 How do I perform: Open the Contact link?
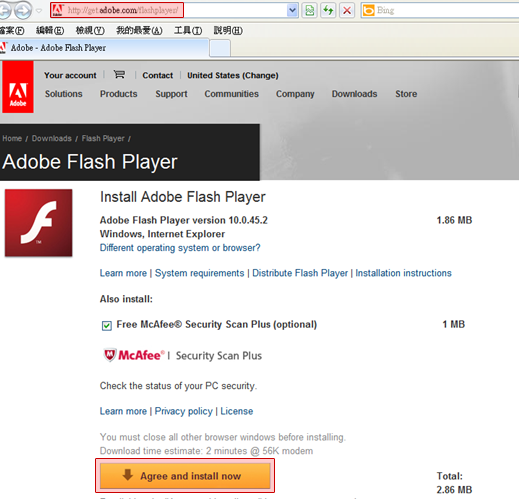tap(158, 75)
